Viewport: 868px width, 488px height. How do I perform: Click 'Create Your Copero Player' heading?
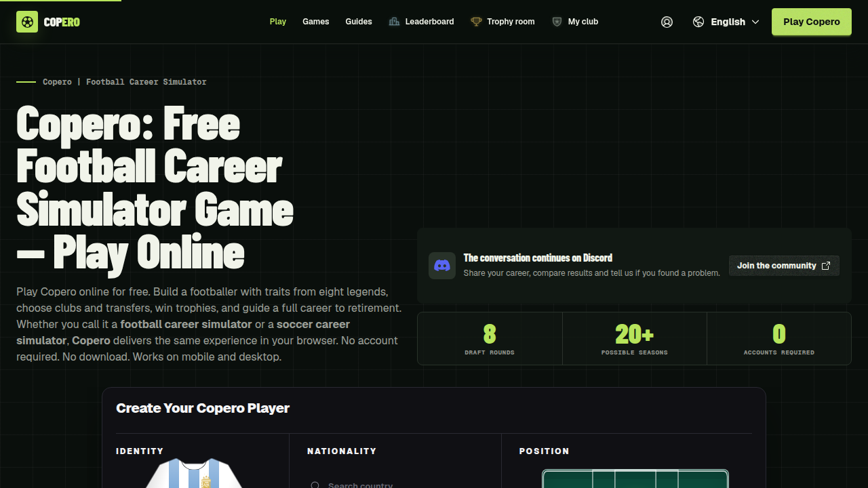203,408
